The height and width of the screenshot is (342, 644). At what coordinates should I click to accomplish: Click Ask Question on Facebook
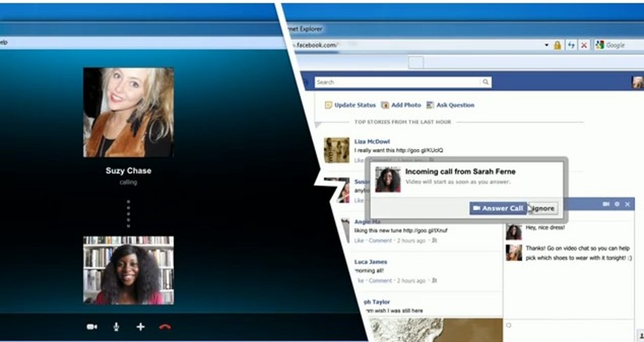click(450, 105)
